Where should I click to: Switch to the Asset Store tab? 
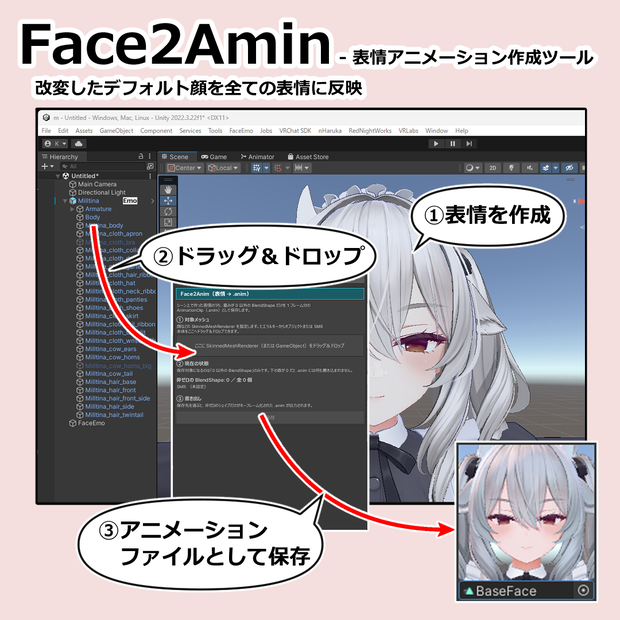point(308,157)
